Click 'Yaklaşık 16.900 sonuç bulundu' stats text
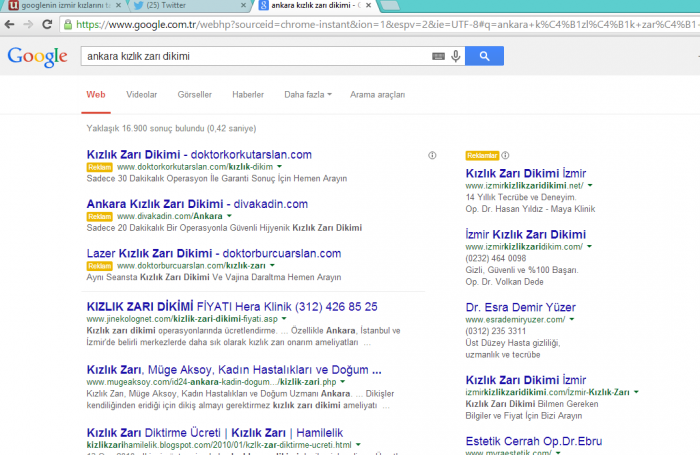This screenshot has width=700, height=455. click(171, 129)
